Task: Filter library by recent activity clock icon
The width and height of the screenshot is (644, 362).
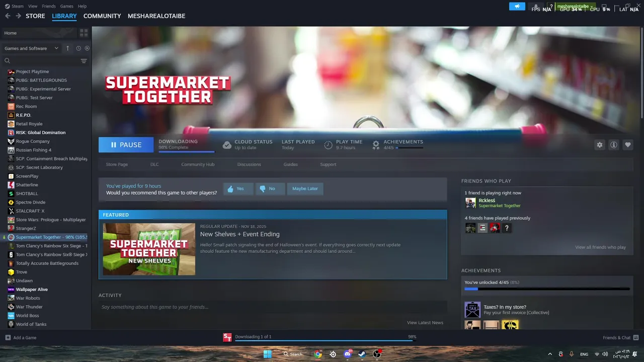Action: 78,48
